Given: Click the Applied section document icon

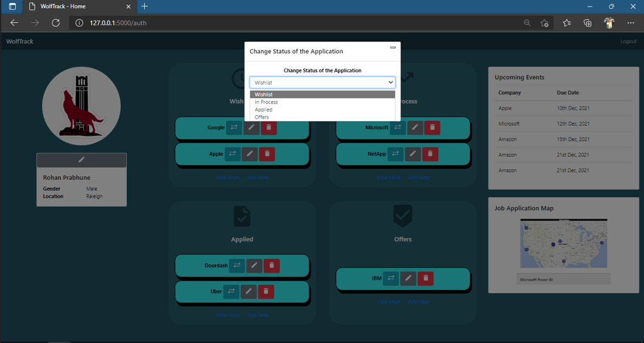Looking at the screenshot, I should 242,216.
